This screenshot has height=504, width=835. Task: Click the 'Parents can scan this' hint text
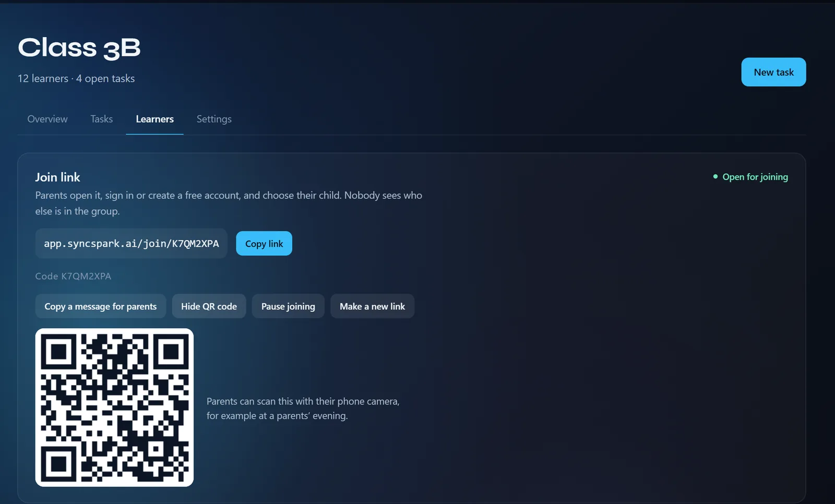(x=303, y=409)
